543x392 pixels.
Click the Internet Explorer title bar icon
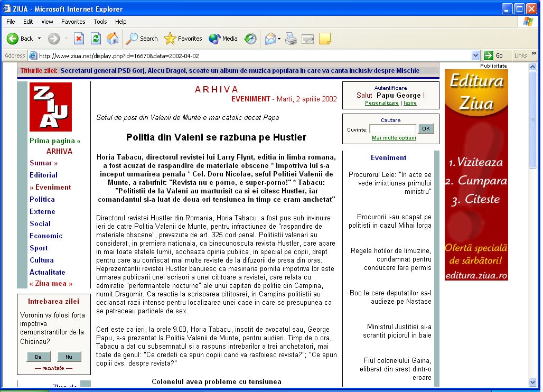click(6, 8)
